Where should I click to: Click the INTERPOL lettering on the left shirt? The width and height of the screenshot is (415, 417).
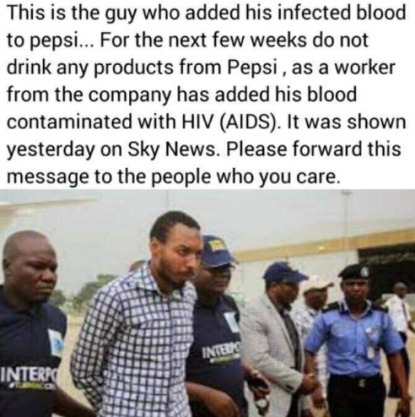28,375
